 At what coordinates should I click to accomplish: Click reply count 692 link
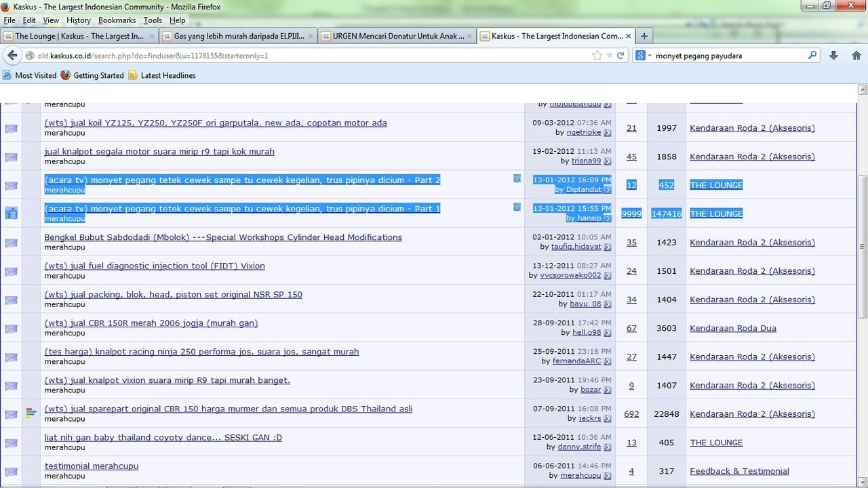click(631, 414)
